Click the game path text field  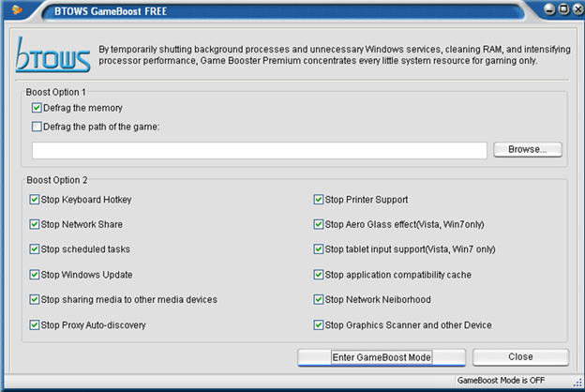coord(260,150)
